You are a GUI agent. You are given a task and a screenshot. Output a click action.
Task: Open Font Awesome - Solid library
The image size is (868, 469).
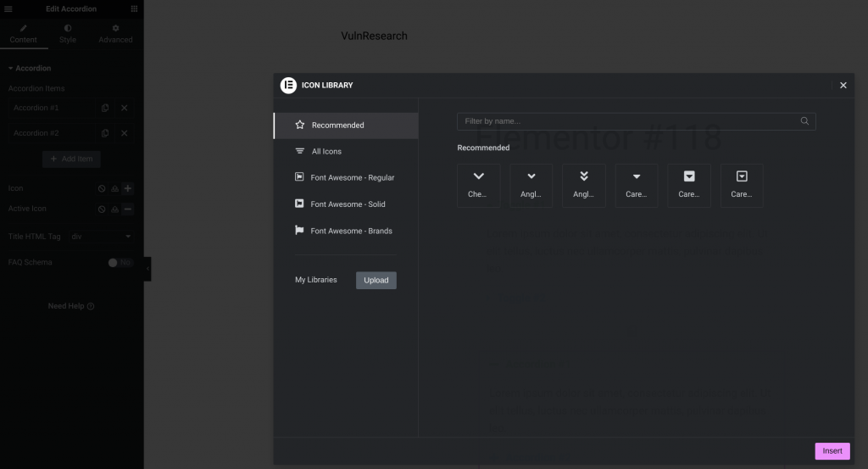(346, 204)
